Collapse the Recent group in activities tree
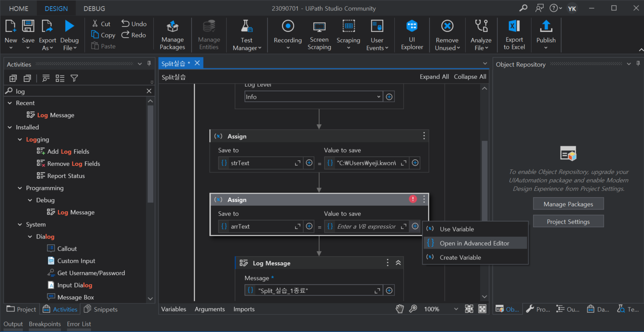This screenshot has height=332, width=644. point(10,103)
